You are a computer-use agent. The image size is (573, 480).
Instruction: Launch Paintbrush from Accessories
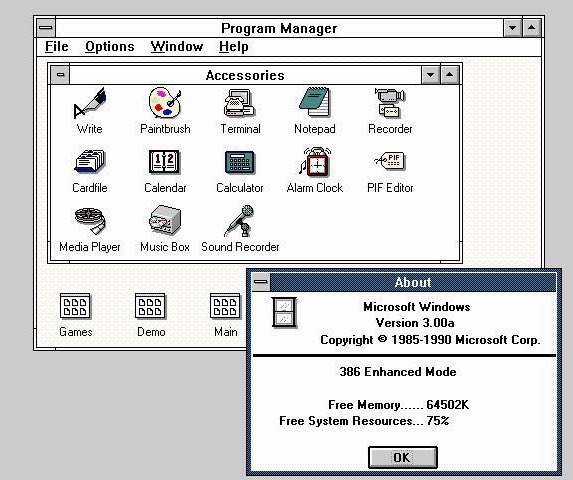(165, 103)
